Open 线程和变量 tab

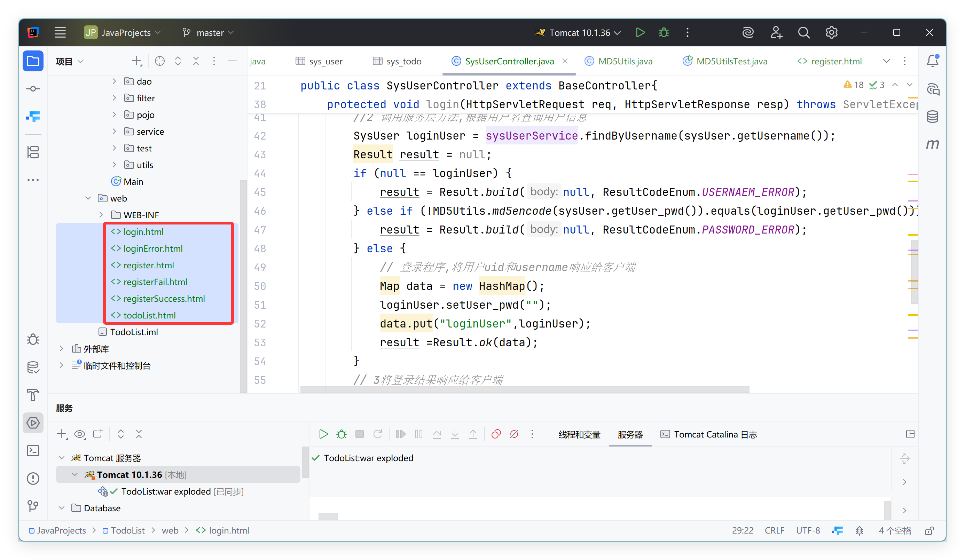[579, 434]
